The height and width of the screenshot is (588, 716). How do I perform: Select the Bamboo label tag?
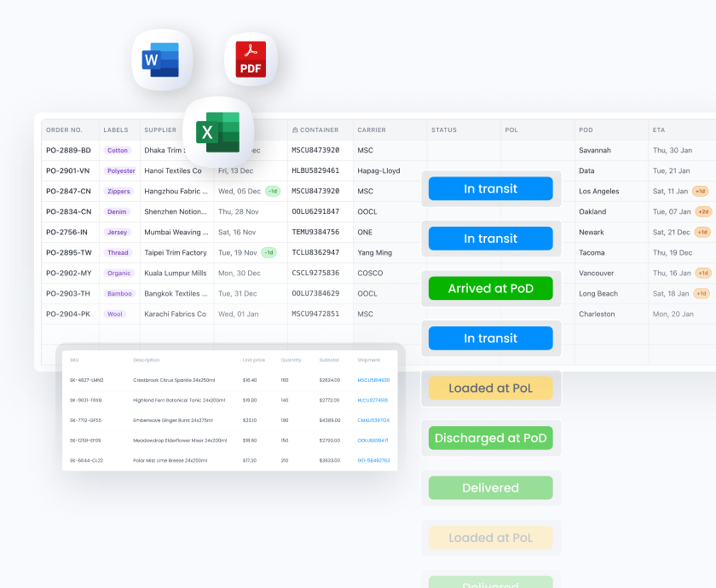tap(119, 293)
